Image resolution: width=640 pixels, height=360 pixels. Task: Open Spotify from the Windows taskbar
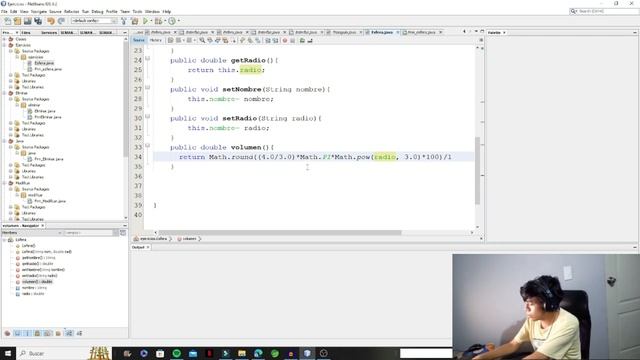pos(176,353)
